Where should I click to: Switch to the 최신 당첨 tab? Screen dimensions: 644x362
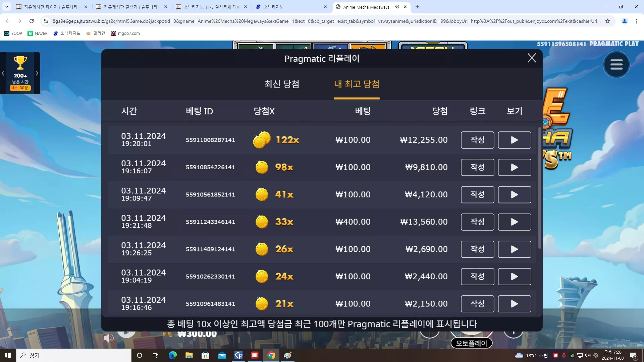pyautogui.click(x=282, y=84)
